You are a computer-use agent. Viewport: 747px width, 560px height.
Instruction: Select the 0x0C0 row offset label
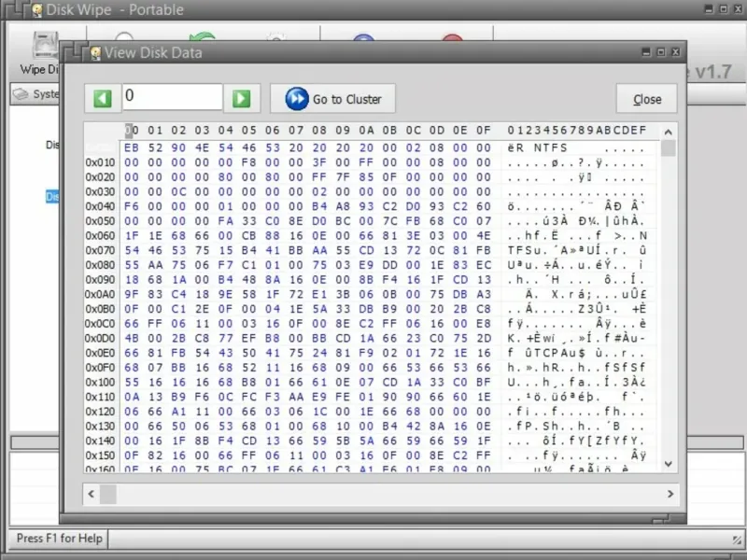(100, 324)
